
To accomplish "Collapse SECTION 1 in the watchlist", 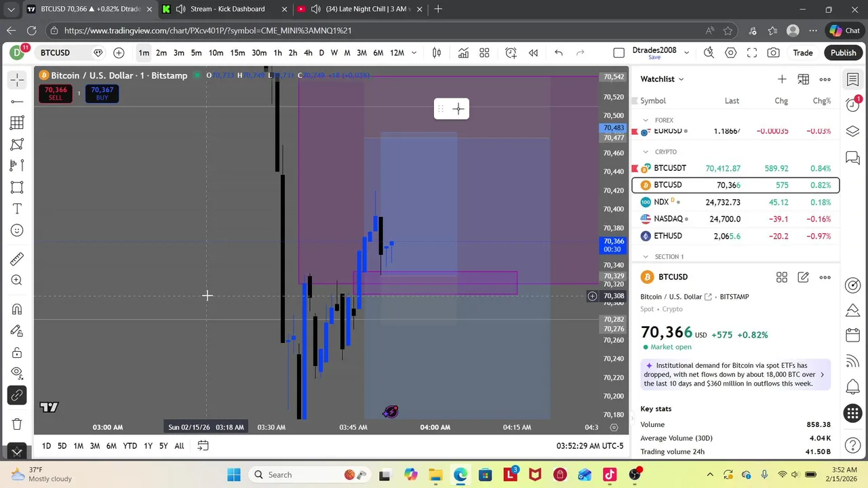I will tap(646, 257).
